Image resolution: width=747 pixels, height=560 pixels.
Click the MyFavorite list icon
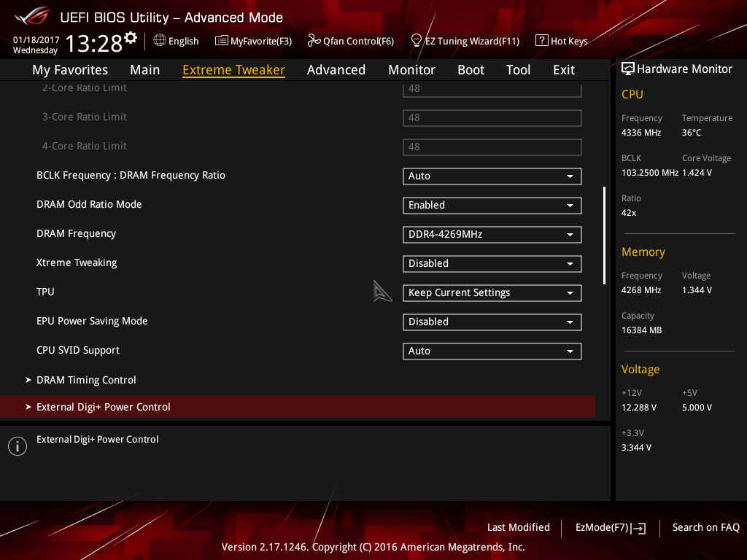click(x=221, y=41)
